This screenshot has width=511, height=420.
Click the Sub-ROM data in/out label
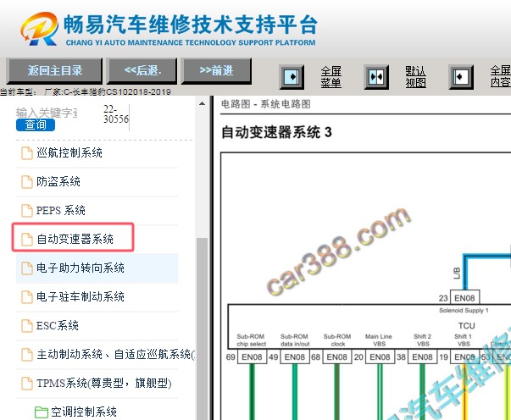(295, 340)
